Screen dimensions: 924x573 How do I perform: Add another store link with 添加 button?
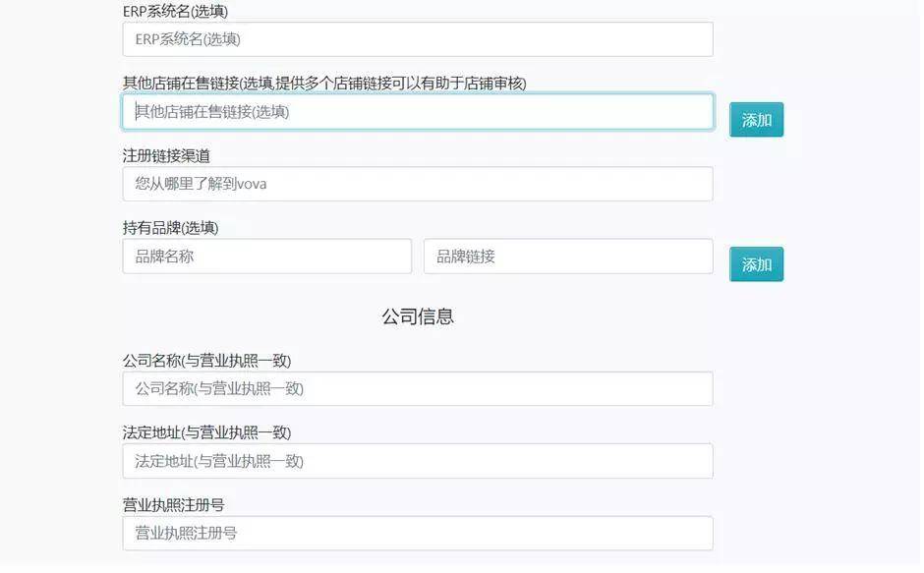(x=756, y=120)
